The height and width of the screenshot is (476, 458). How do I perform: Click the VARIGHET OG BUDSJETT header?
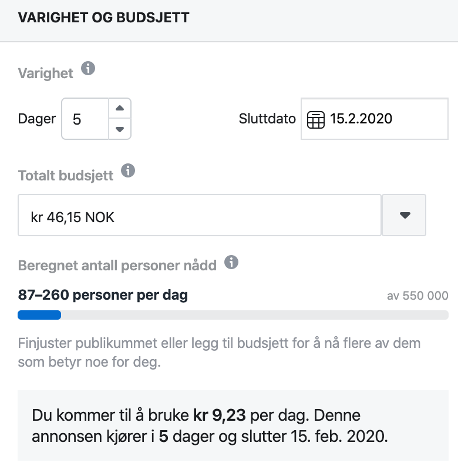pos(104,17)
